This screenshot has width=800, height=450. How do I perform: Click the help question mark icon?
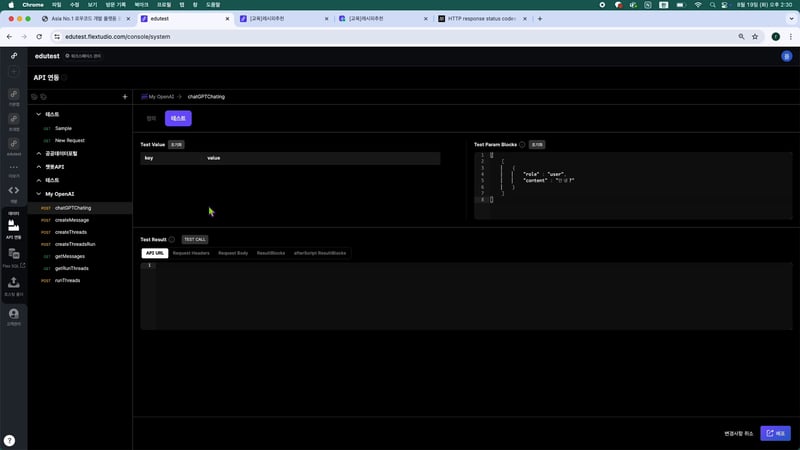pyautogui.click(x=9, y=440)
